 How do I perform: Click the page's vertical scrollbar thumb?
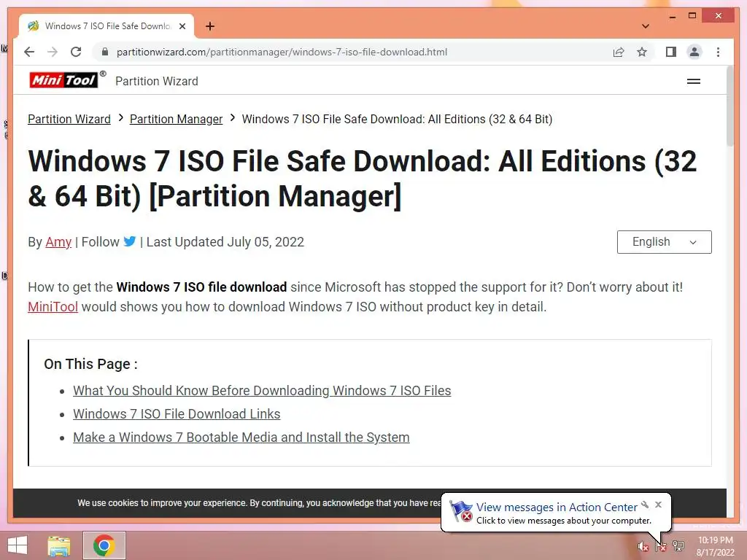729,106
